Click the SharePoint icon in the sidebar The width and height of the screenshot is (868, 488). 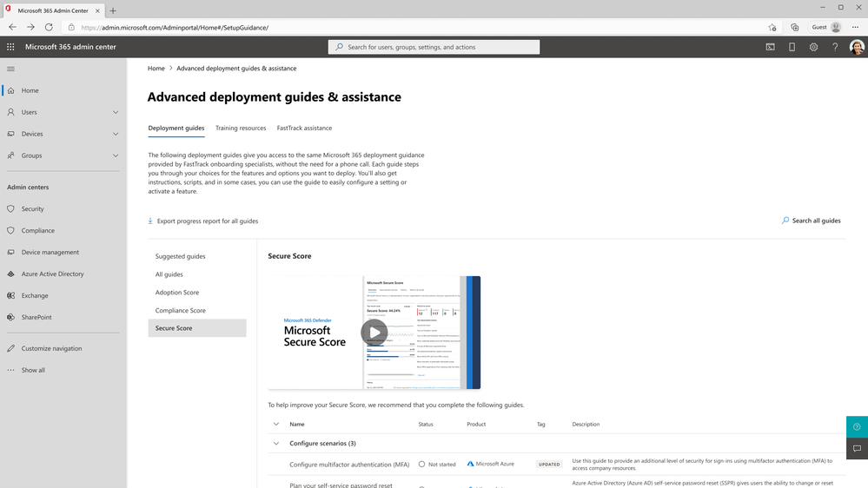[x=10, y=317]
